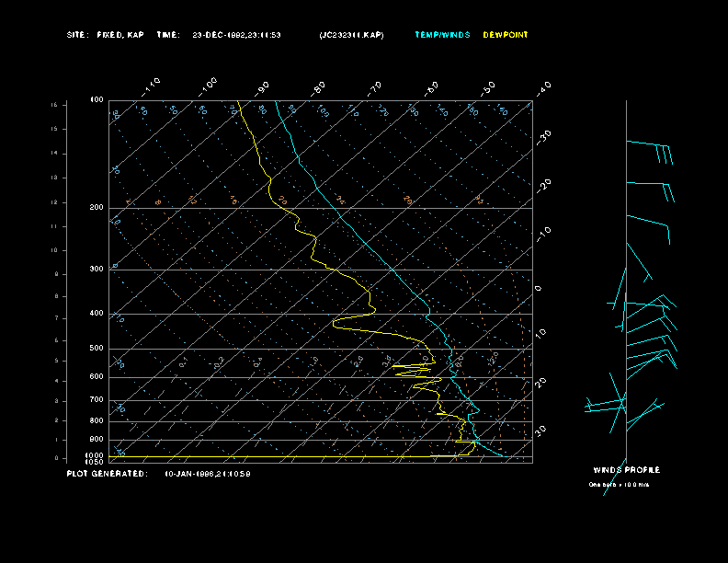728x563 pixels.
Task: Click the 700 pressure level label
Action: [97, 400]
